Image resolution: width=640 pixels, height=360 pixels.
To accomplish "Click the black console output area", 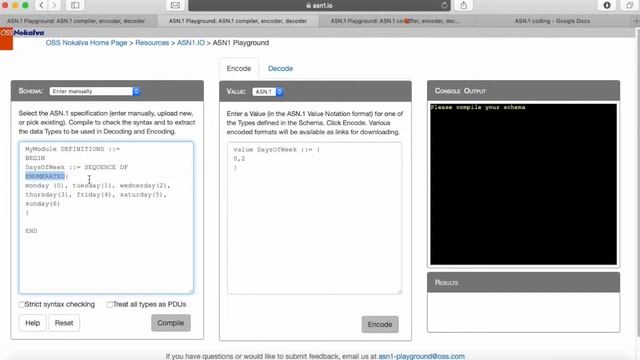I will (523, 184).
